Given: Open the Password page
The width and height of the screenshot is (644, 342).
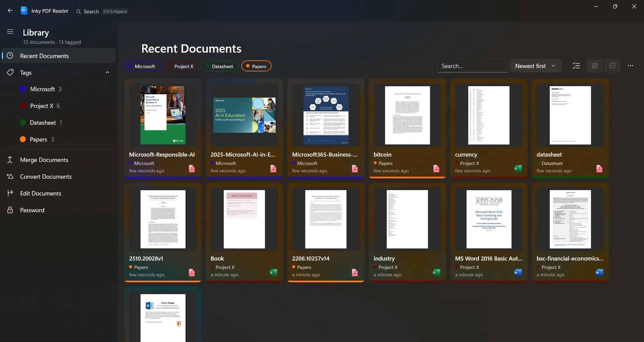Looking at the screenshot, I should (59, 210).
